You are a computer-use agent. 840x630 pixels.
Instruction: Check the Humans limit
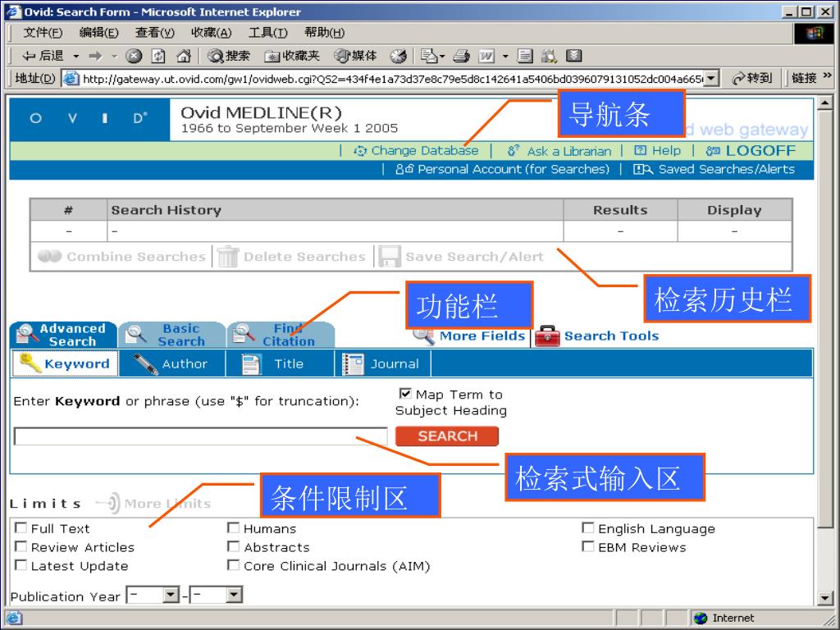click(x=233, y=528)
